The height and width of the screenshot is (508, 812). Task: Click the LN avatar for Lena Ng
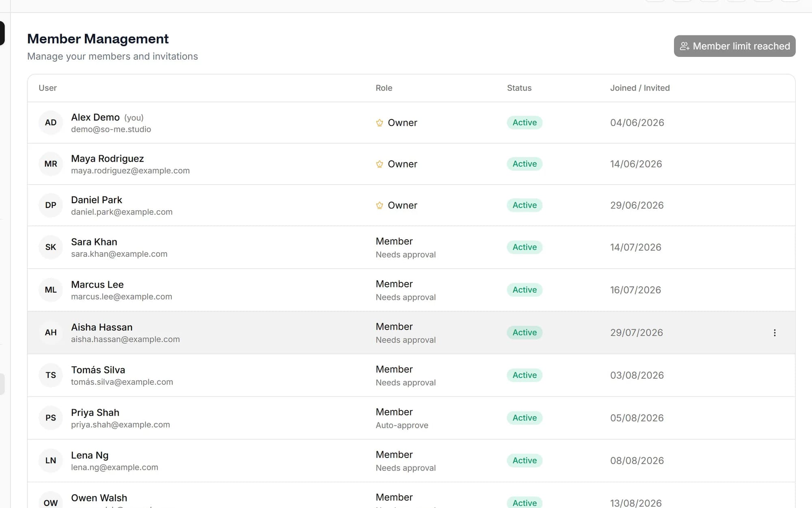(51, 460)
